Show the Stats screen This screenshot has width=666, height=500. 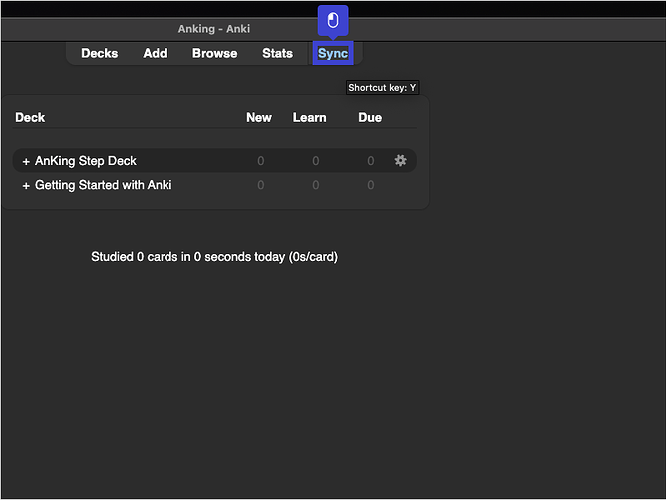277,53
